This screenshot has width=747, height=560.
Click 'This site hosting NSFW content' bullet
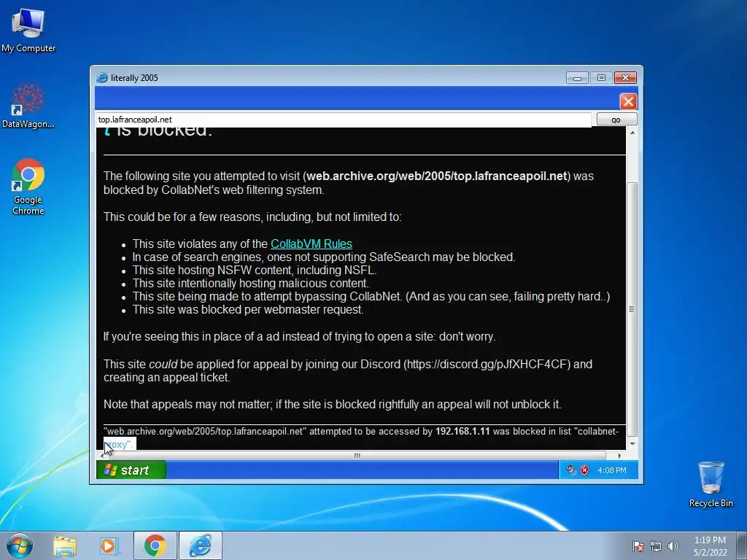(255, 270)
